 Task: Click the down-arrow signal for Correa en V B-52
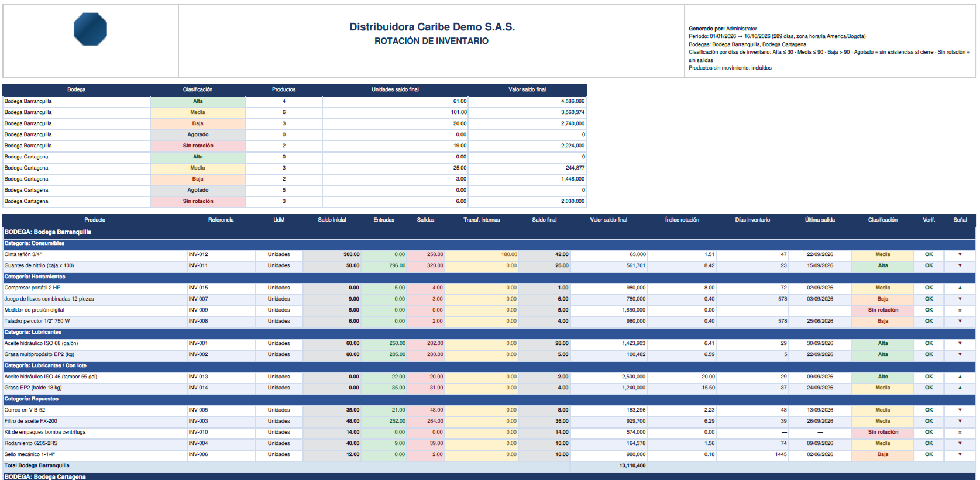coord(960,410)
